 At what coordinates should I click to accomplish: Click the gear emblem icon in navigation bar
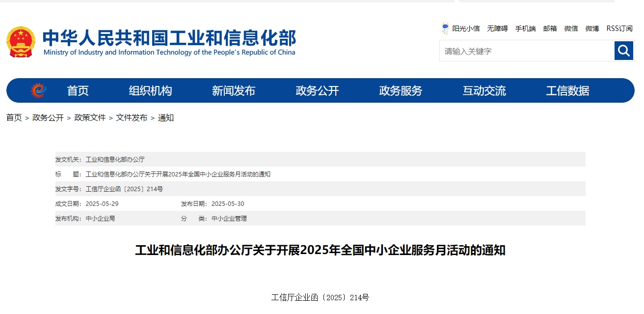[38, 89]
